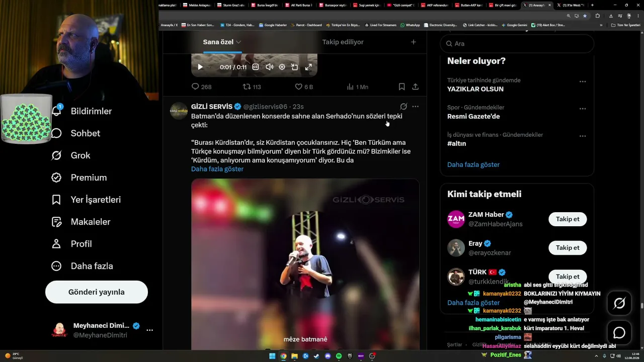Open Sohbet chat from the sidebar

tap(75, 133)
